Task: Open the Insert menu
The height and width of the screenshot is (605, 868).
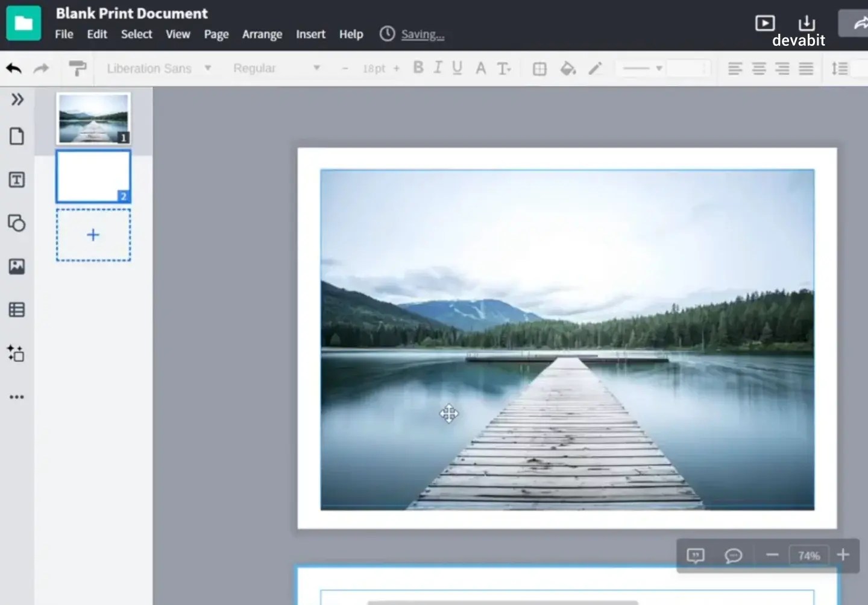Action: (x=310, y=34)
